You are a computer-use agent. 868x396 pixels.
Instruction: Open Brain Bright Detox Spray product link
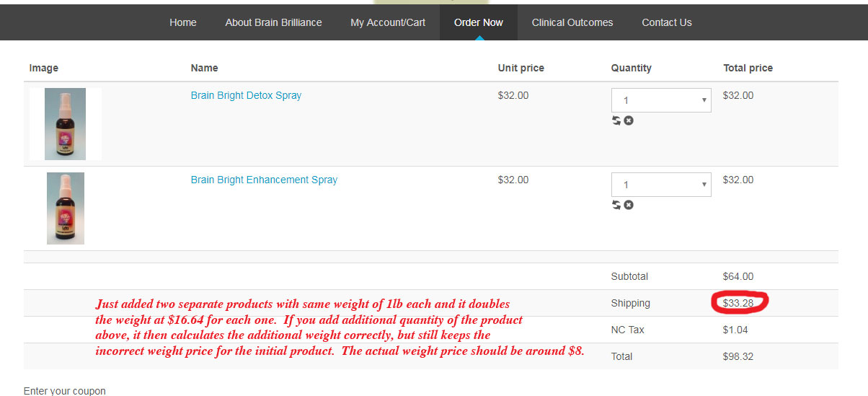[246, 95]
